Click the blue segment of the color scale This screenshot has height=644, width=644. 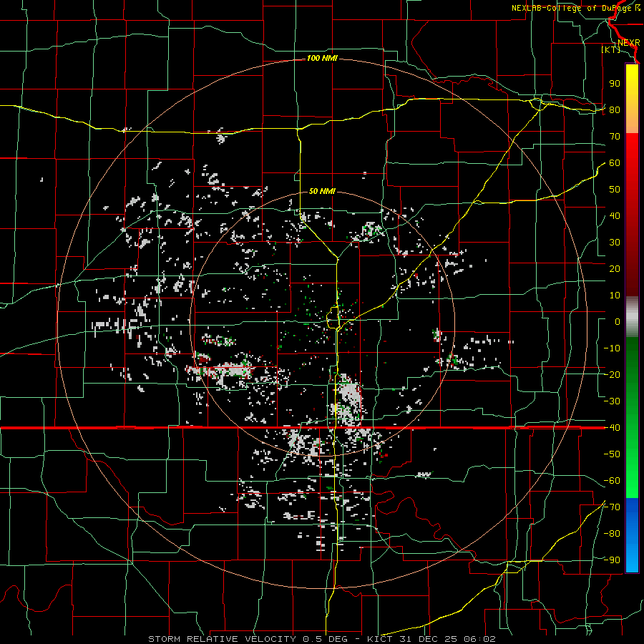click(x=632, y=535)
